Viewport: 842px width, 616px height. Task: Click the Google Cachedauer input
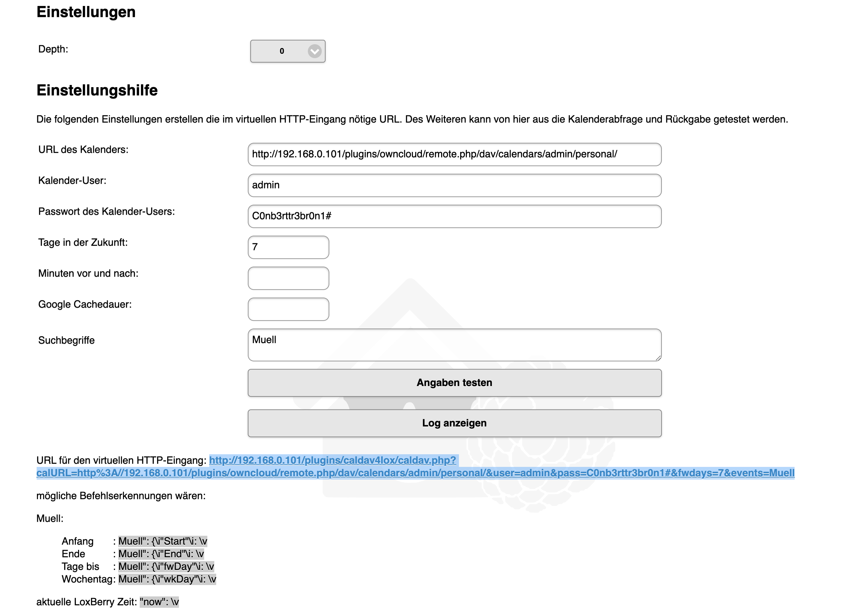(288, 309)
